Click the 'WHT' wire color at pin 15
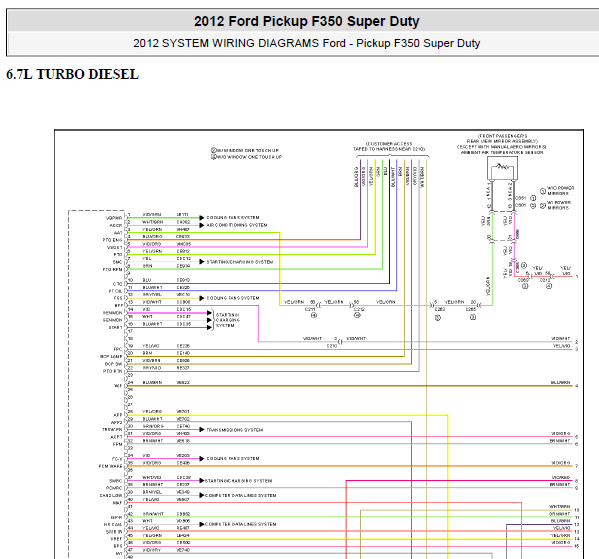Screen dimensions: 599x559 pos(147,316)
